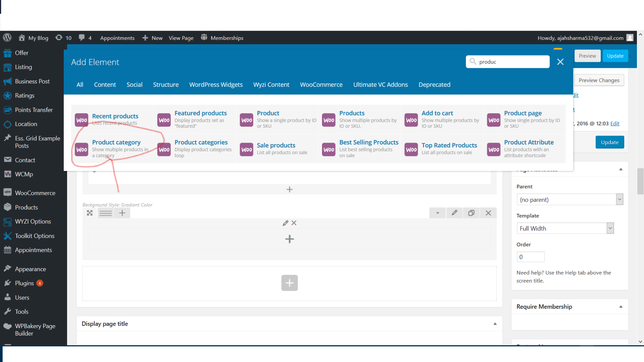Open the row options caret dropdown
The image size is (644, 362).
pyautogui.click(x=437, y=213)
